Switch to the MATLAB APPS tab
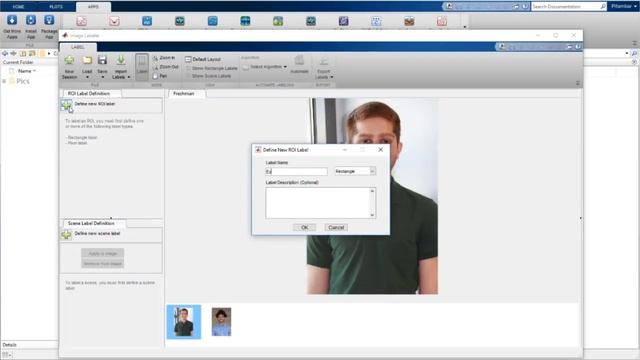The image size is (640, 360). pyautogui.click(x=93, y=7)
